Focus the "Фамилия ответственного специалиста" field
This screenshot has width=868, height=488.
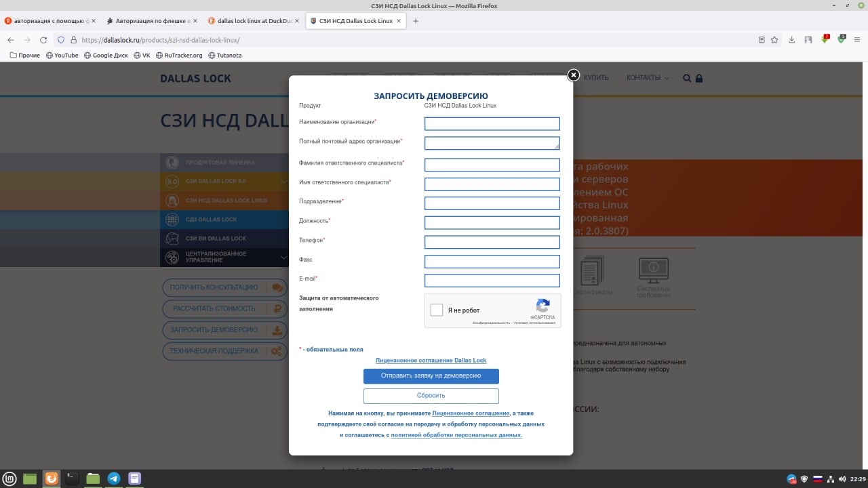492,165
